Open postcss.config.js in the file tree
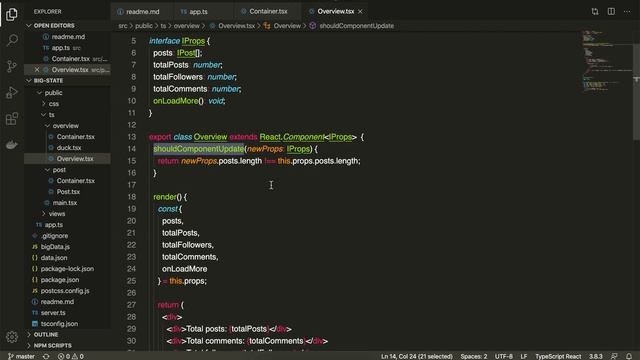This screenshot has height=360, width=640. (x=65, y=291)
